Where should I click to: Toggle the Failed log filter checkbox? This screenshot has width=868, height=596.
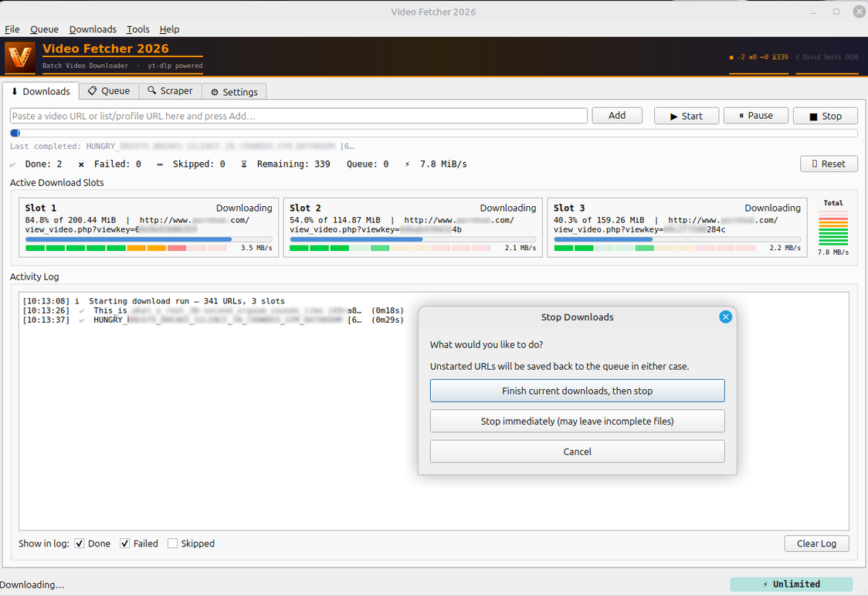[x=125, y=544]
